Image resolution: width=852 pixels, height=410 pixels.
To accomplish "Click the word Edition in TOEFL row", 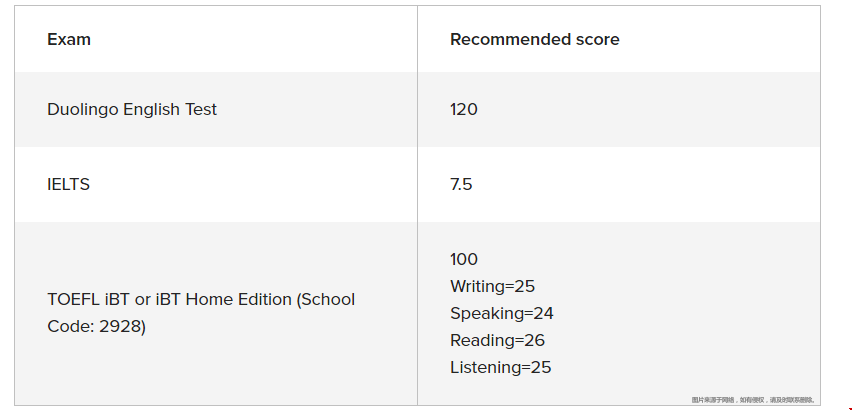I will 264,300.
